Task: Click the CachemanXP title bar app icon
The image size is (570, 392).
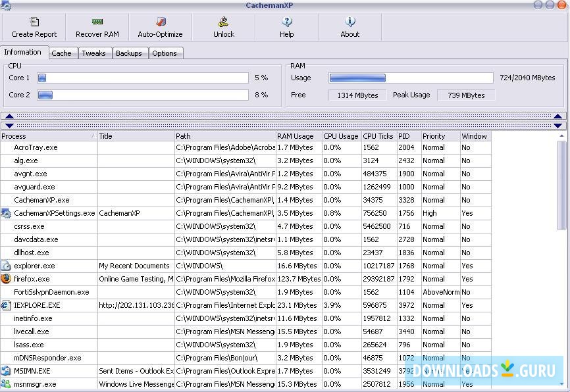Action: coord(5,5)
